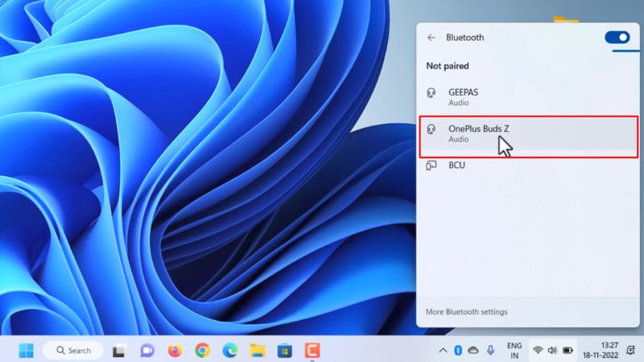Image resolution: width=644 pixels, height=362 pixels.
Task: Open File Explorer from taskbar
Action: 258,351
